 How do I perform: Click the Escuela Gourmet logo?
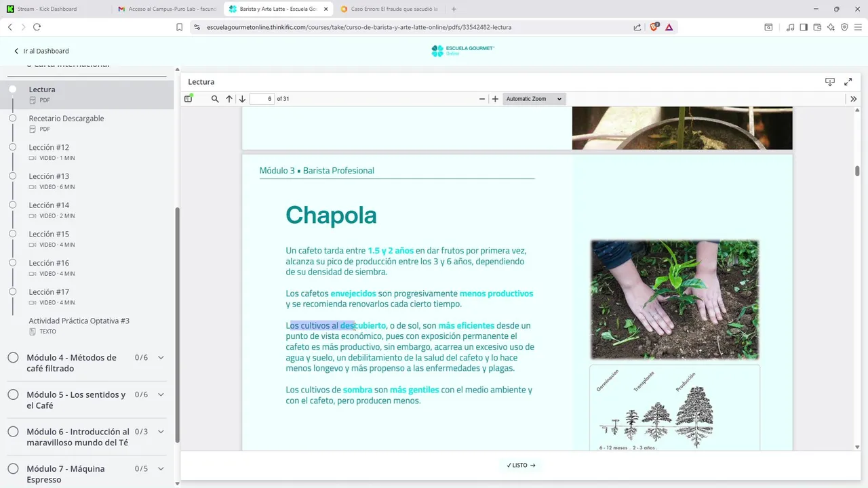tap(463, 51)
